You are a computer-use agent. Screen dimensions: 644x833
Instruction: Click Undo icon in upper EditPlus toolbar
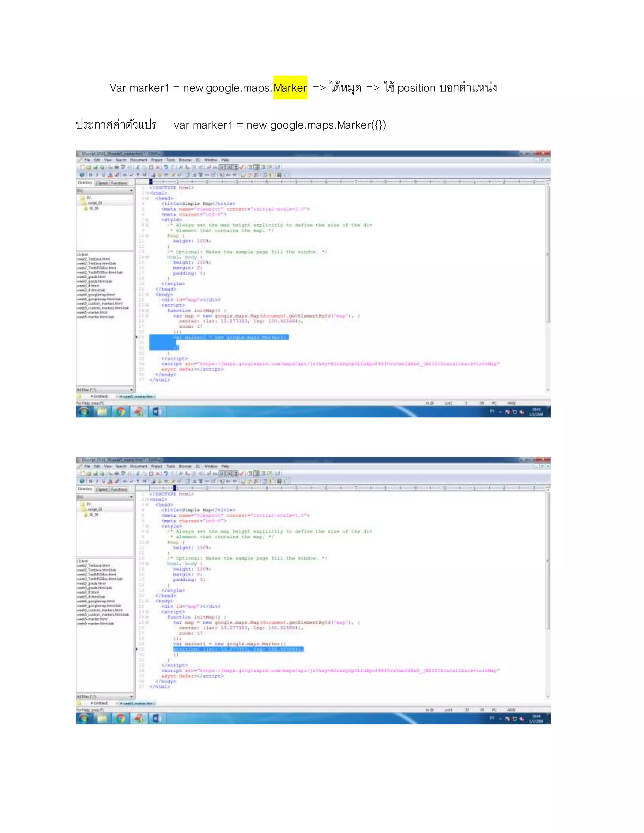[166, 167]
